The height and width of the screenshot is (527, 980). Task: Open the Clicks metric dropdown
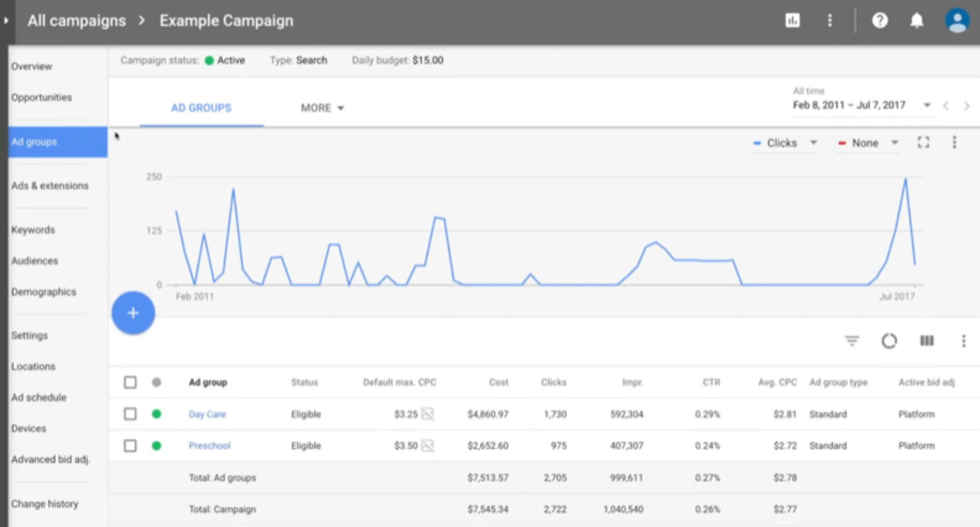tap(784, 143)
